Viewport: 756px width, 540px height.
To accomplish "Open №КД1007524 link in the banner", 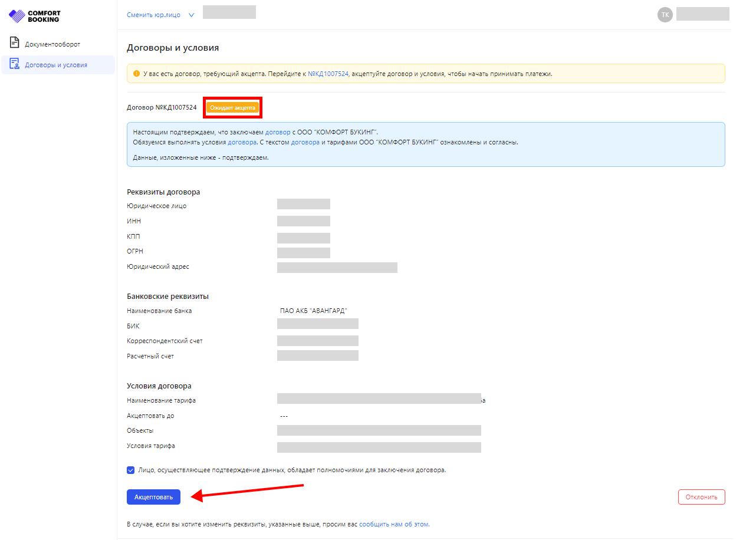I will [328, 74].
